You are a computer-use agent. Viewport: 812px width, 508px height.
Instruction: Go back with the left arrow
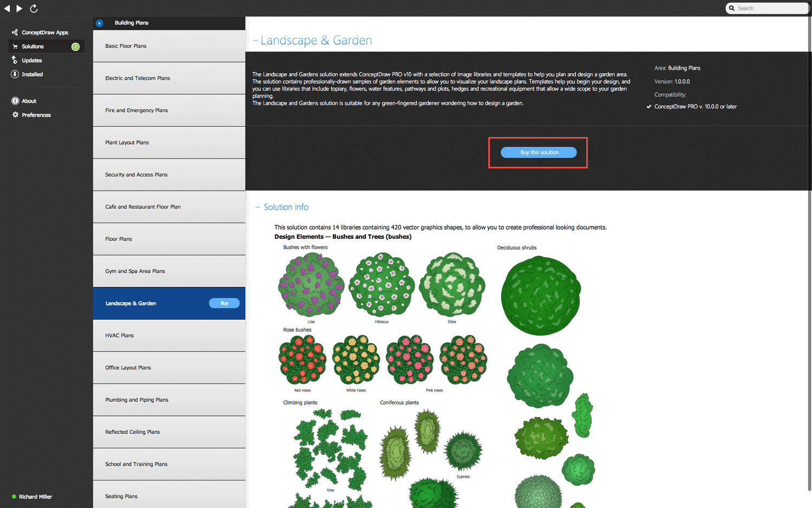click(7, 8)
